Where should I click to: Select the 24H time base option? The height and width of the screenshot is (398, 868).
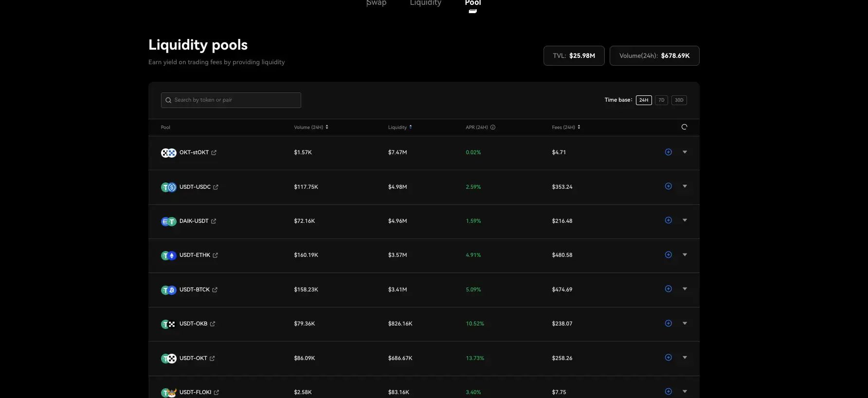[x=643, y=100]
